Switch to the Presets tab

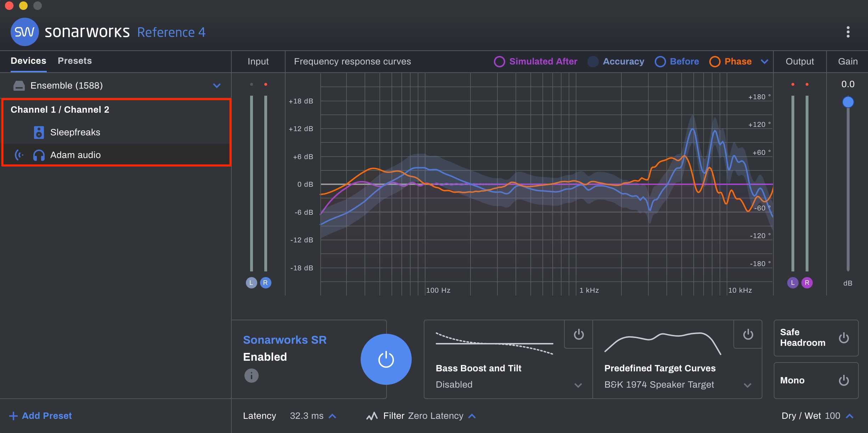click(75, 61)
